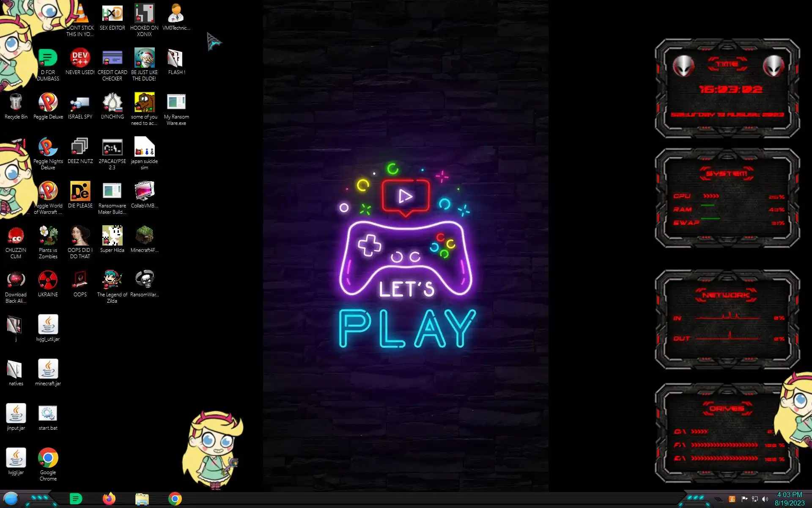Click the volume speaker tray icon

coord(765,499)
